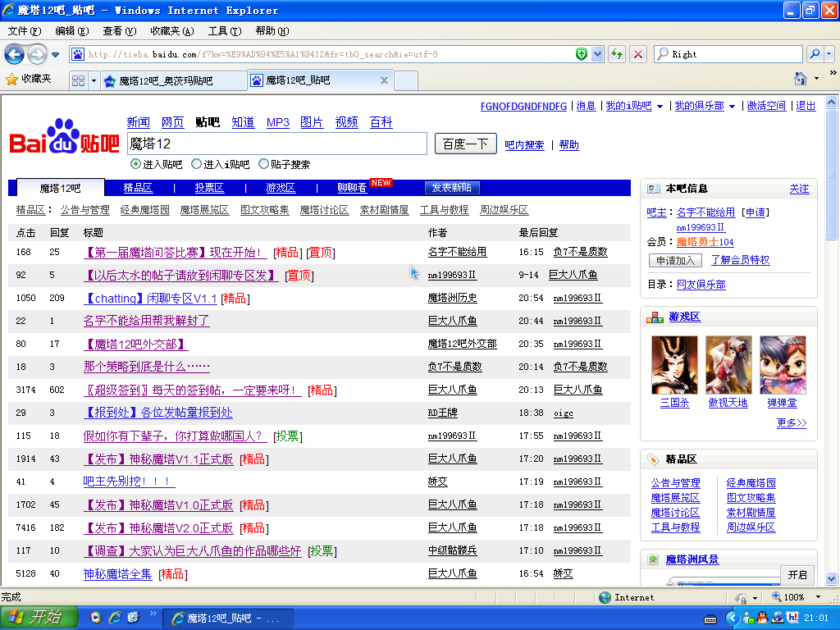This screenshot has height=630, width=840.
Task: Click the empty new tab button
Action: coord(406,80)
